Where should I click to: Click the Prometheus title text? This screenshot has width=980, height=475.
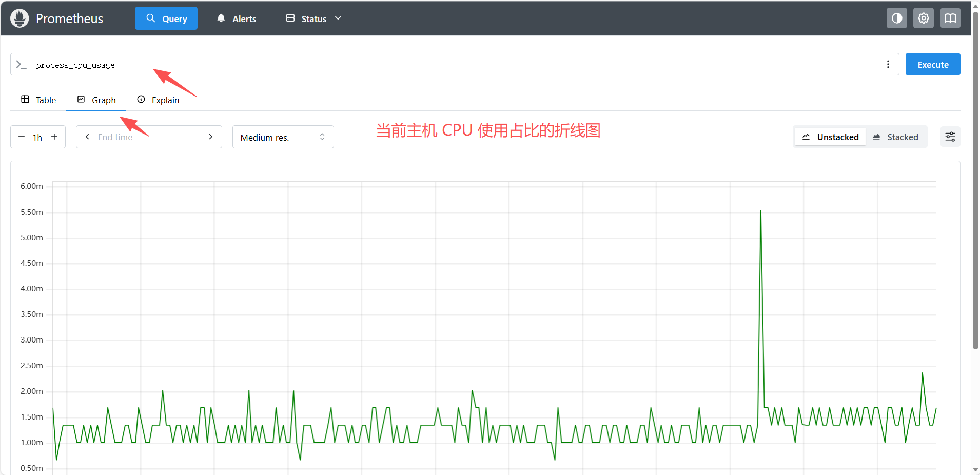[x=69, y=18]
